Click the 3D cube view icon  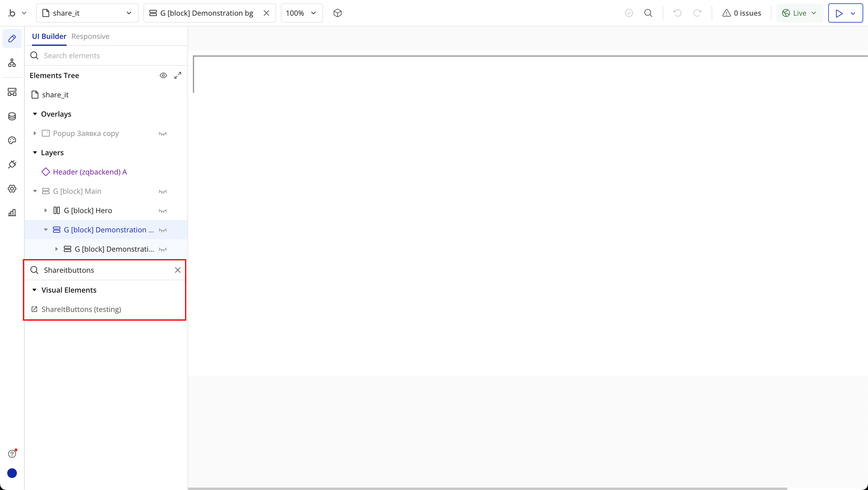tap(337, 13)
